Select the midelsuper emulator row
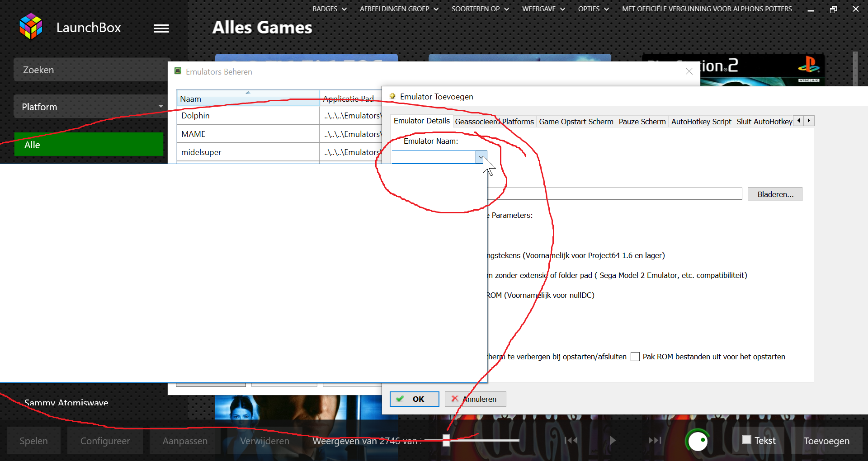Viewport: 868px width, 461px height. pyautogui.click(x=279, y=152)
